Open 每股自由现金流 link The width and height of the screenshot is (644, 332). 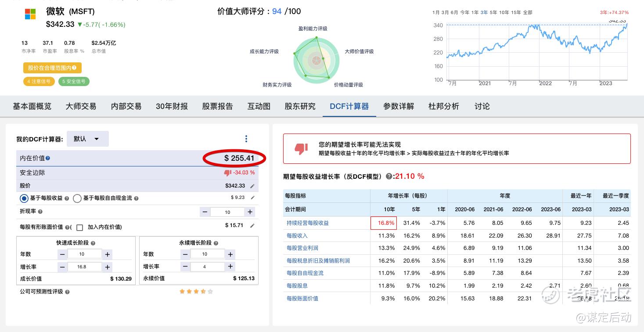coord(305,273)
